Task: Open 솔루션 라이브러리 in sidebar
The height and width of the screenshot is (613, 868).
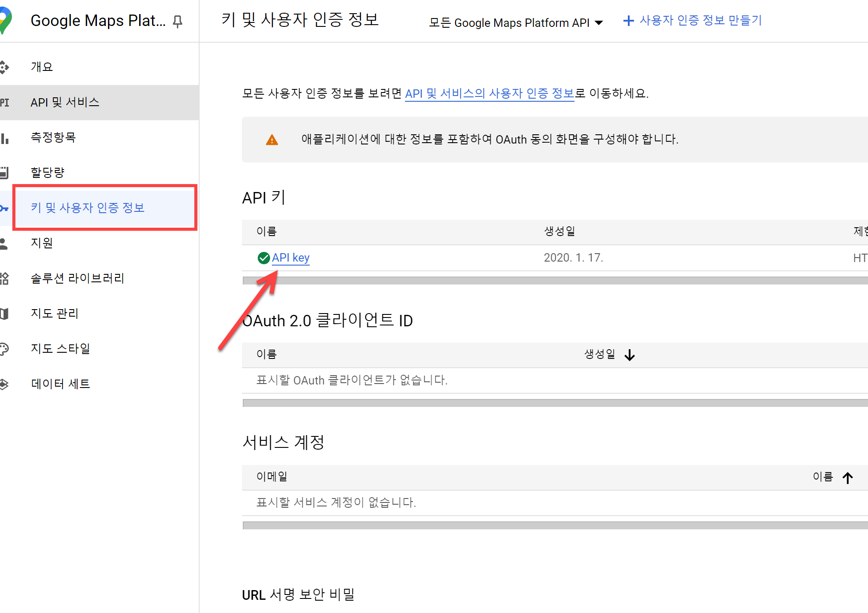Action: pyautogui.click(x=77, y=278)
